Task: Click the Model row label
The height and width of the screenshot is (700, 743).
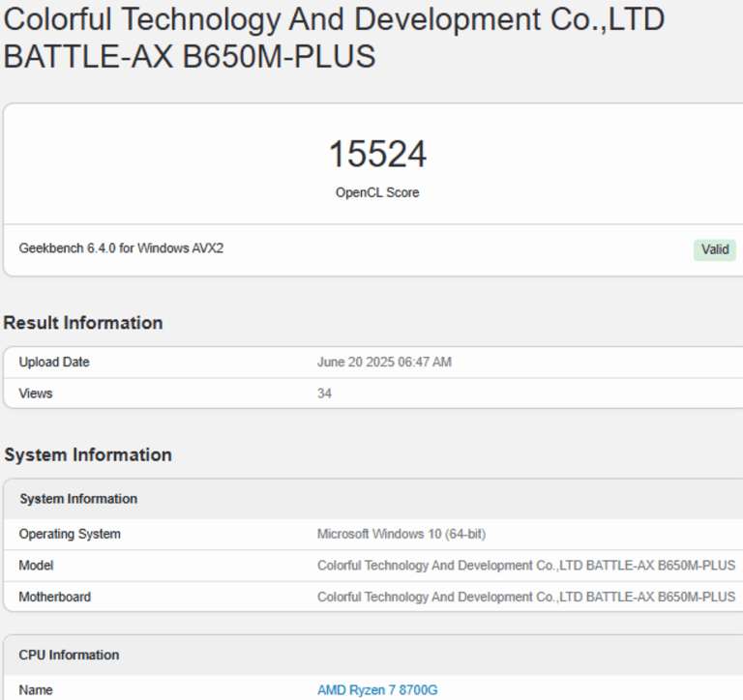Action: tap(36, 566)
